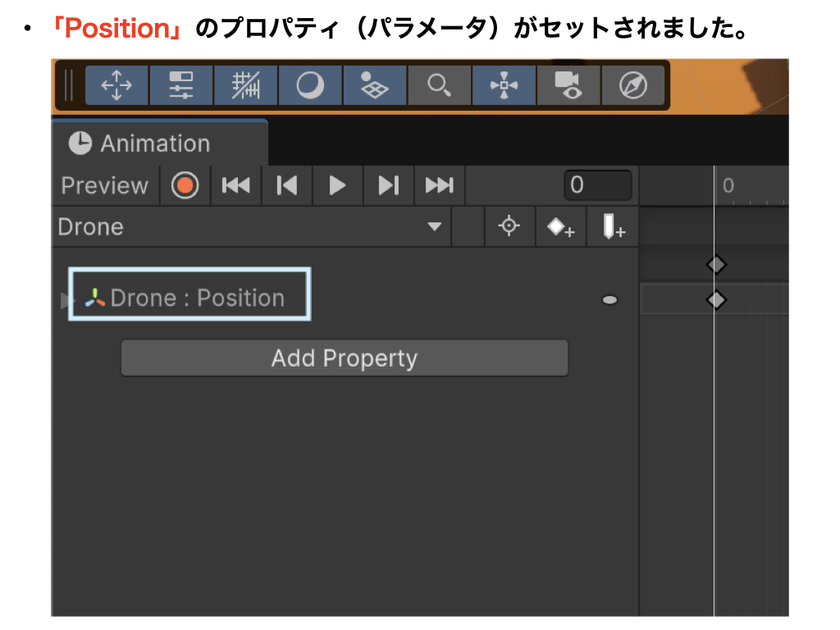Click the magnifier search icon in toolbar
This screenshot has height=630, width=840.
coord(440,85)
